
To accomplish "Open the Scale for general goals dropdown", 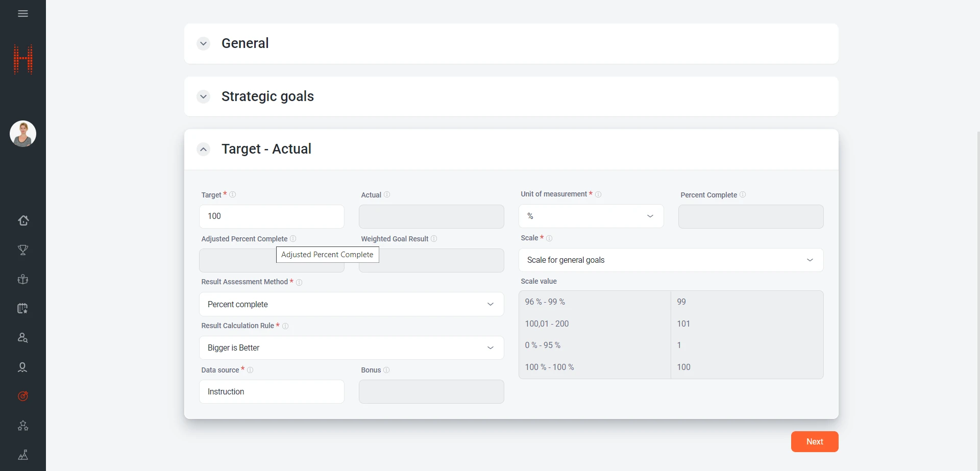I will pos(671,260).
